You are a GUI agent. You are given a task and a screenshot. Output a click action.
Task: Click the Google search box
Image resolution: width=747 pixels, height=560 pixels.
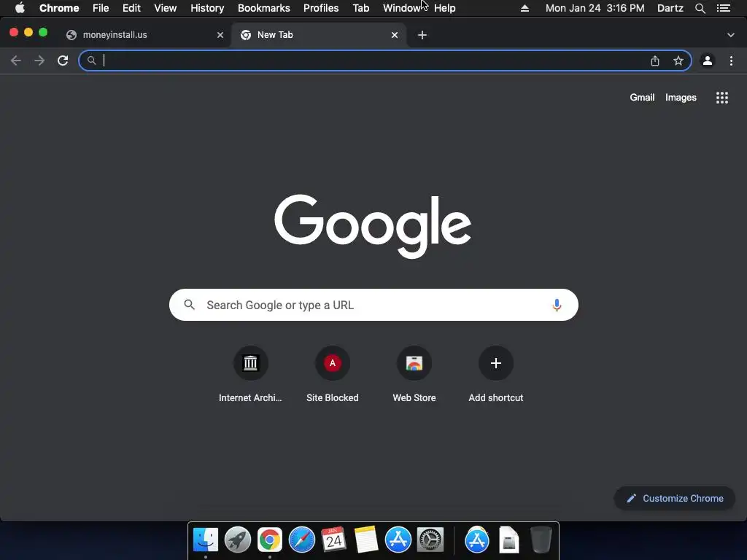pos(373,305)
